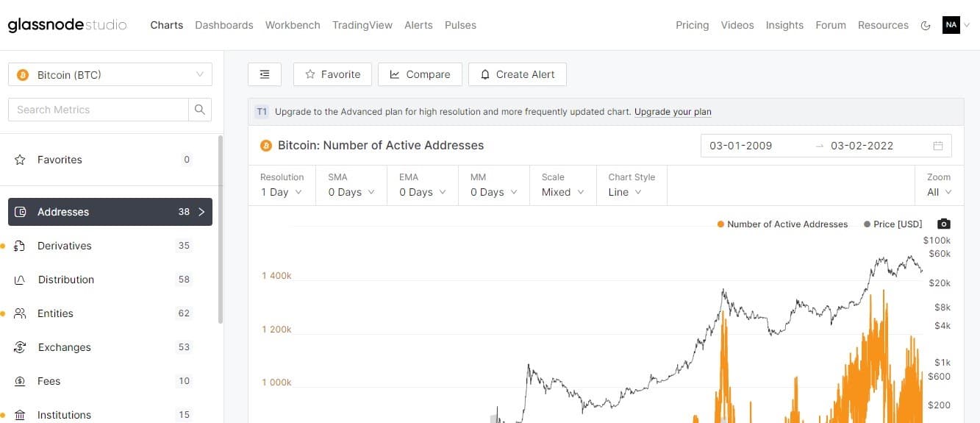
Task: Open the Resolution 1 Day dropdown
Action: (x=282, y=185)
